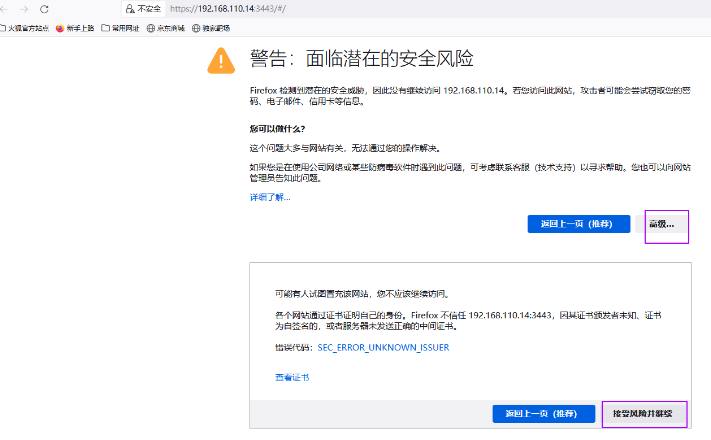Click the 返回上一页 (推荐) button in the advanced panel

(544, 414)
